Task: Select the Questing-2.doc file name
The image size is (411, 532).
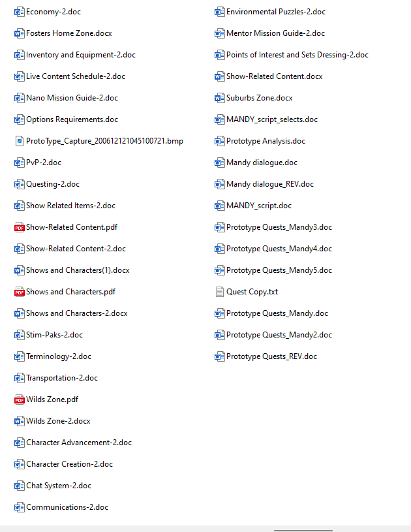Action: click(x=53, y=184)
